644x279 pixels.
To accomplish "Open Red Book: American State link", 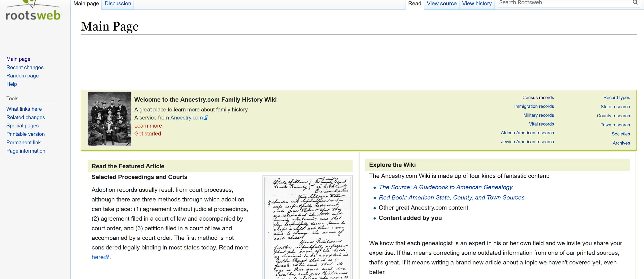I will tap(451, 198).
